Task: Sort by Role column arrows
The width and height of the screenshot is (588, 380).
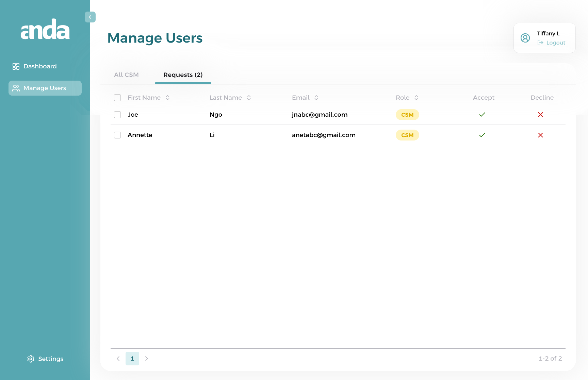Action: tap(416, 98)
